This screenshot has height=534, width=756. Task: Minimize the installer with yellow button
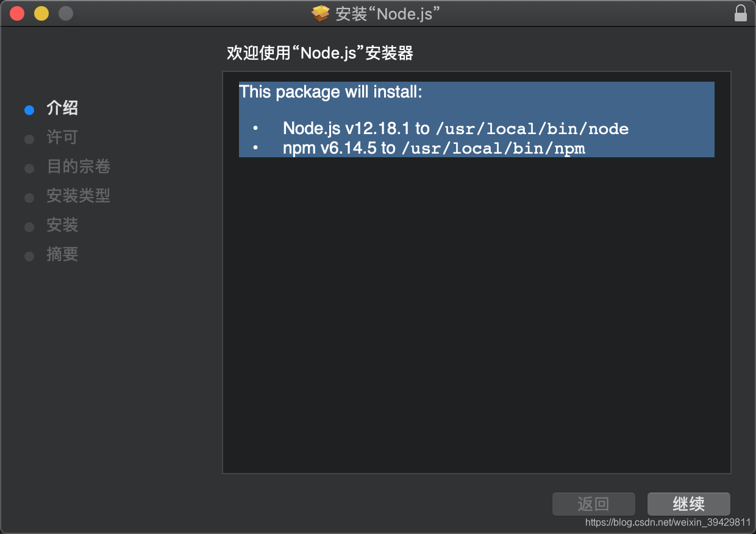pyautogui.click(x=41, y=13)
